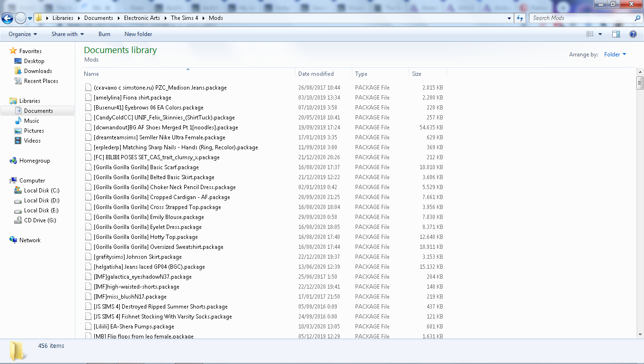Open the Downloads folder icon in sidebar
This screenshot has width=644, height=364.
(x=18, y=71)
